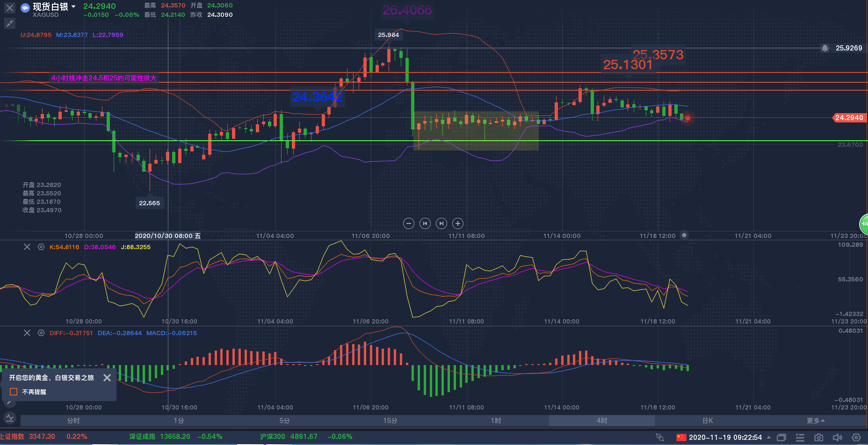Take a screenshot with camera icon

(818, 438)
